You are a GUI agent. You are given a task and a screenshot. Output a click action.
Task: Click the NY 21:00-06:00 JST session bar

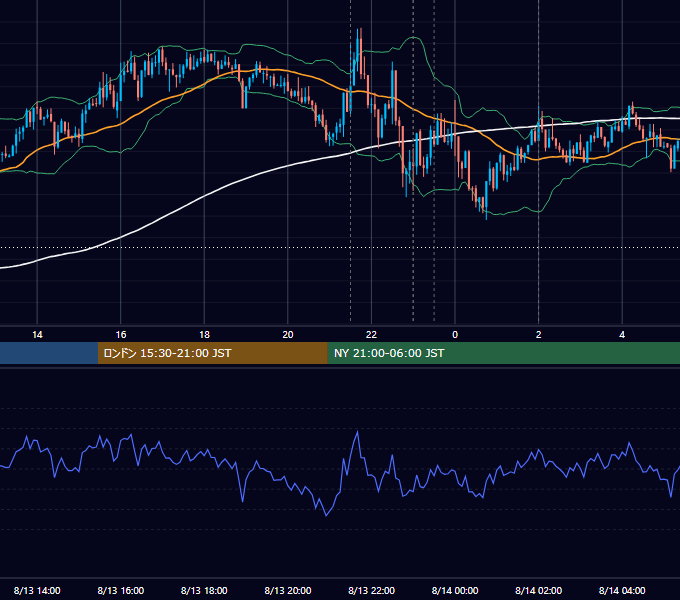click(503, 353)
